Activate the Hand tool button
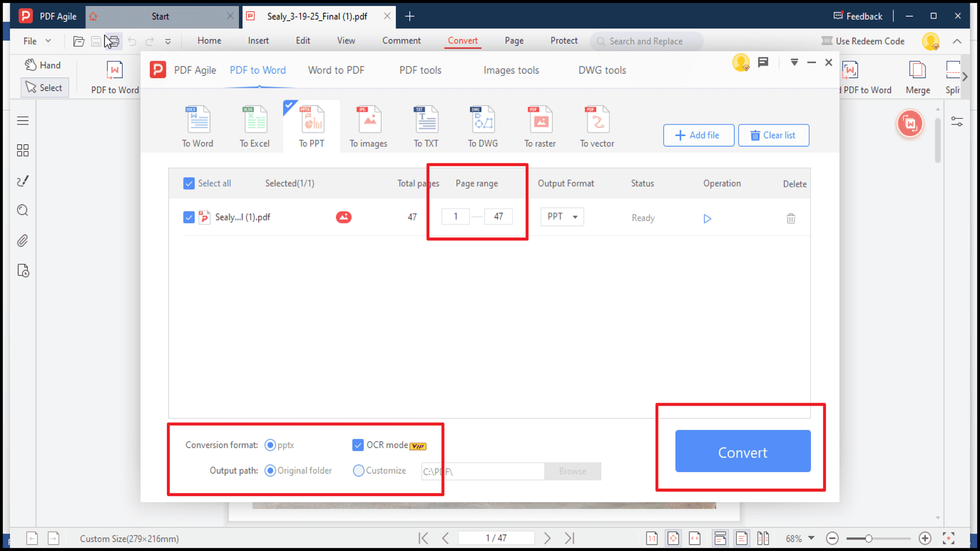This screenshot has height=551, width=980. coord(44,65)
